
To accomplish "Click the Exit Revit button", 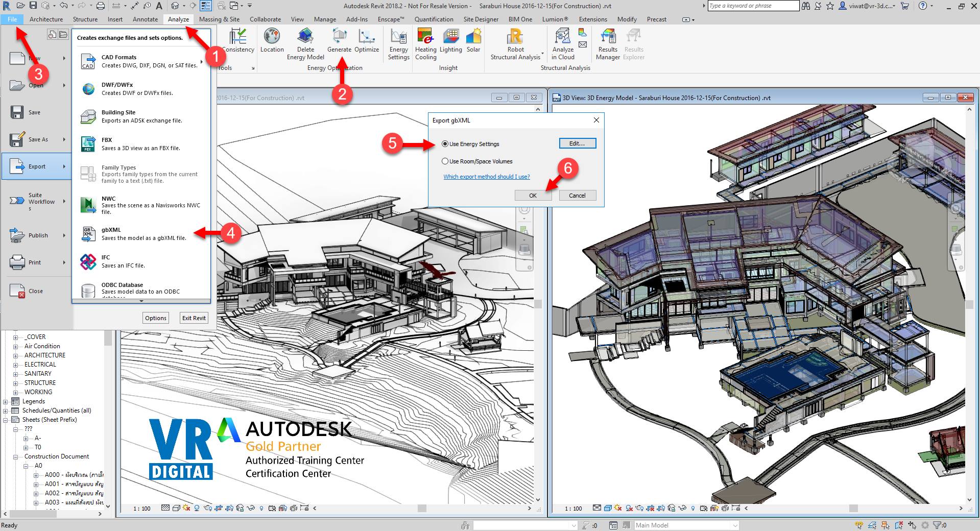I will tap(194, 318).
